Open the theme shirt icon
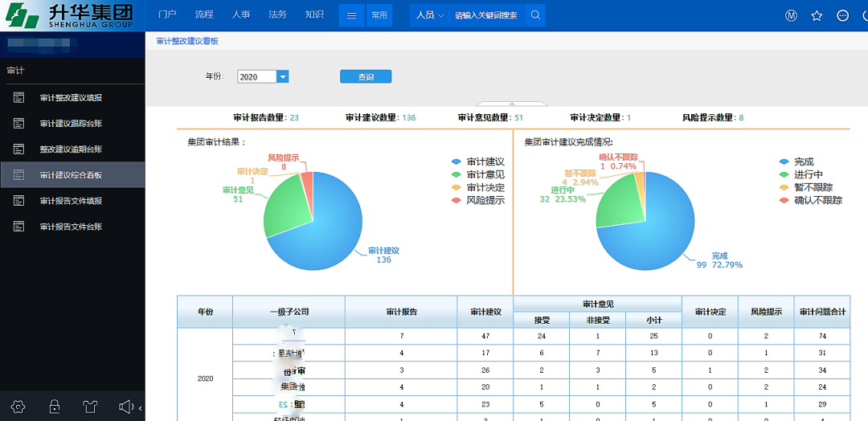This screenshot has height=421, width=868. pos(91,407)
